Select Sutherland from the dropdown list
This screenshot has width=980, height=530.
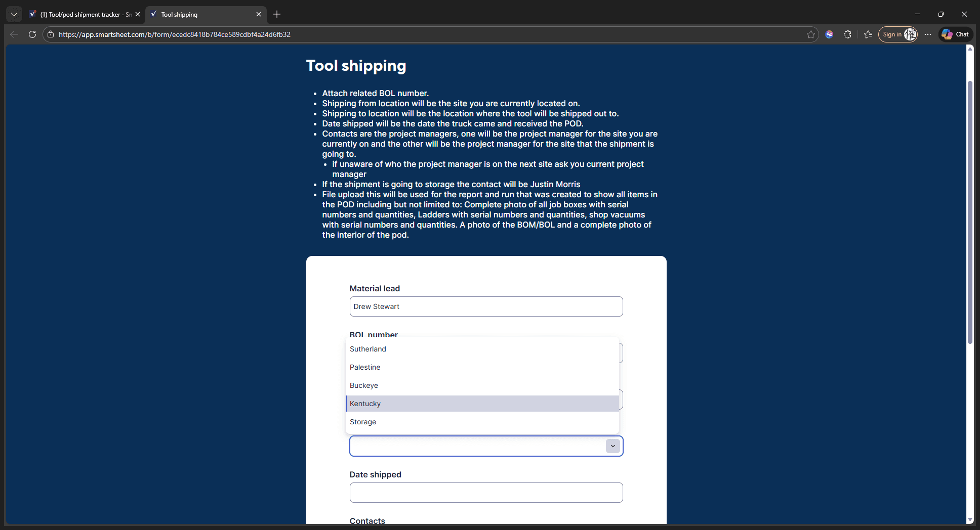click(482, 349)
